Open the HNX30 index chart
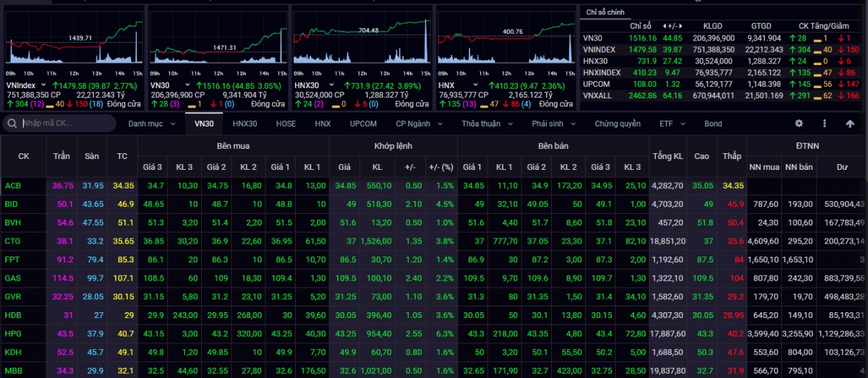868x378 pixels. coord(362,43)
